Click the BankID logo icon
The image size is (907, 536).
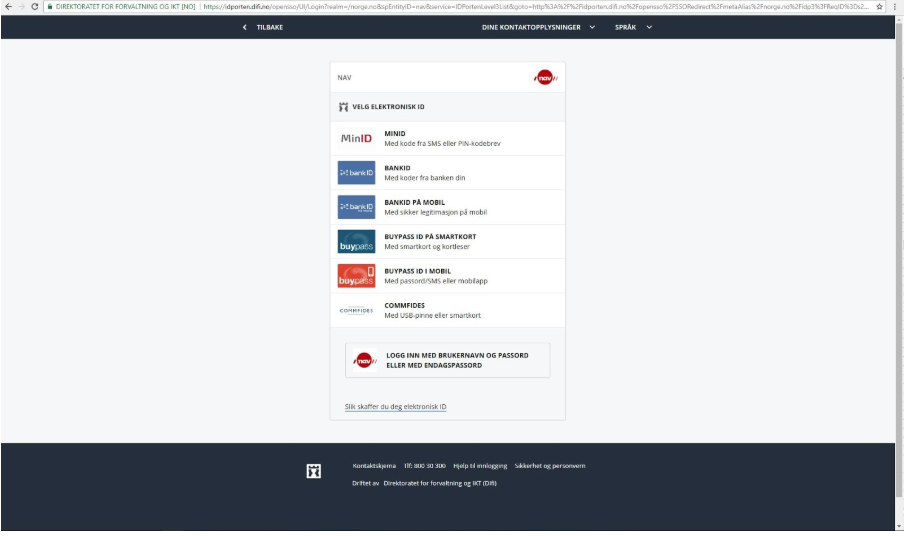point(356,172)
